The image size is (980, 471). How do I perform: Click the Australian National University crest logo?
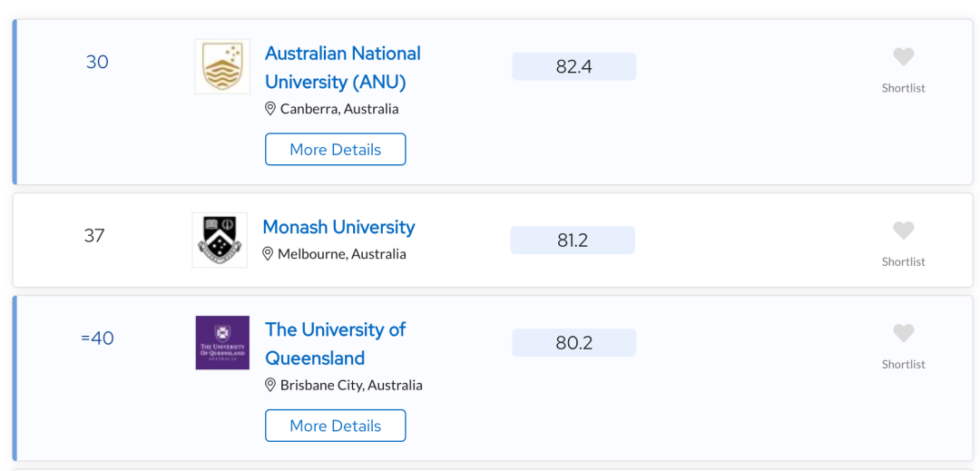(222, 67)
